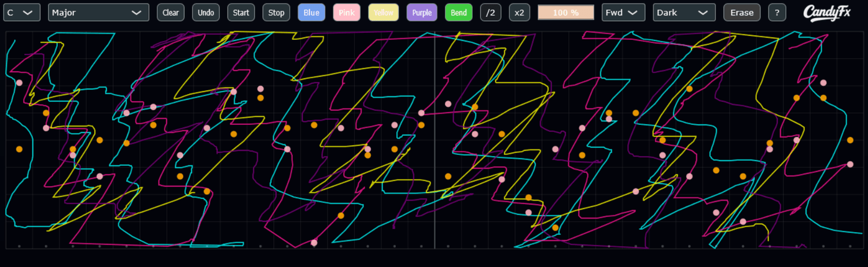The height and width of the screenshot is (267, 868).
Task: Select the Pink color swatch
Action: tap(347, 12)
